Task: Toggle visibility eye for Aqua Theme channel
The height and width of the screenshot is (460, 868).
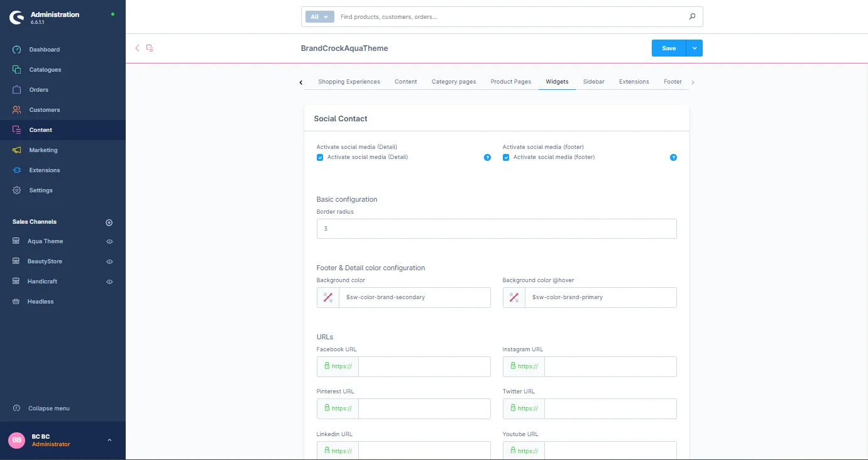Action: (109, 241)
